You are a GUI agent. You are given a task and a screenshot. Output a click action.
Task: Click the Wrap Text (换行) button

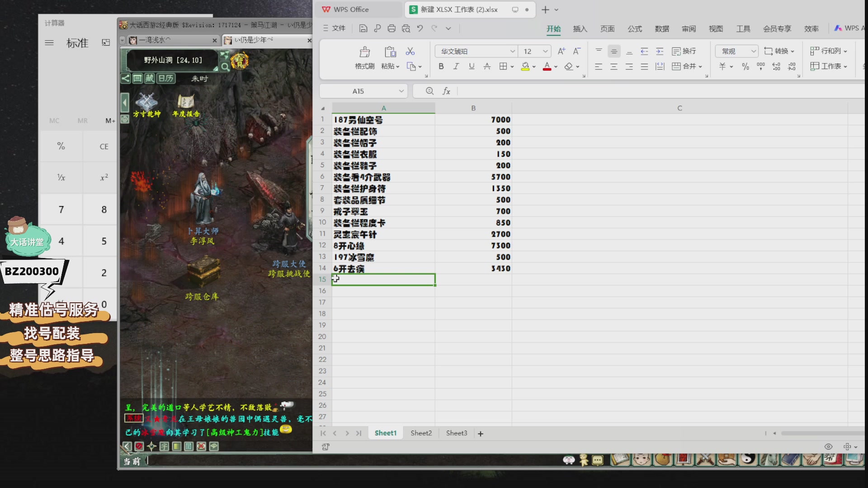pyautogui.click(x=684, y=51)
